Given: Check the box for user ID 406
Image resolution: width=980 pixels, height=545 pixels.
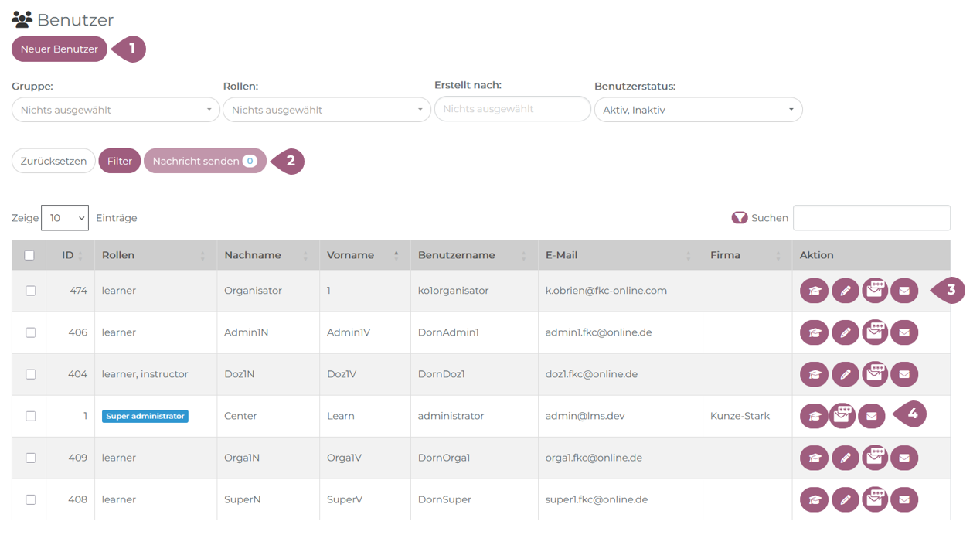Looking at the screenshot, I should coord(31,332).
